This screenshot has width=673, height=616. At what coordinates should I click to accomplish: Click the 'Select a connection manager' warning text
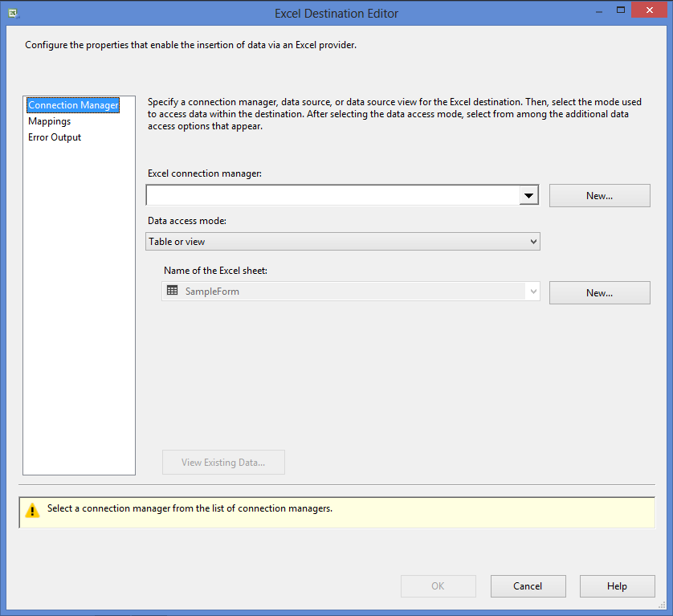click(x=190, y=508)
